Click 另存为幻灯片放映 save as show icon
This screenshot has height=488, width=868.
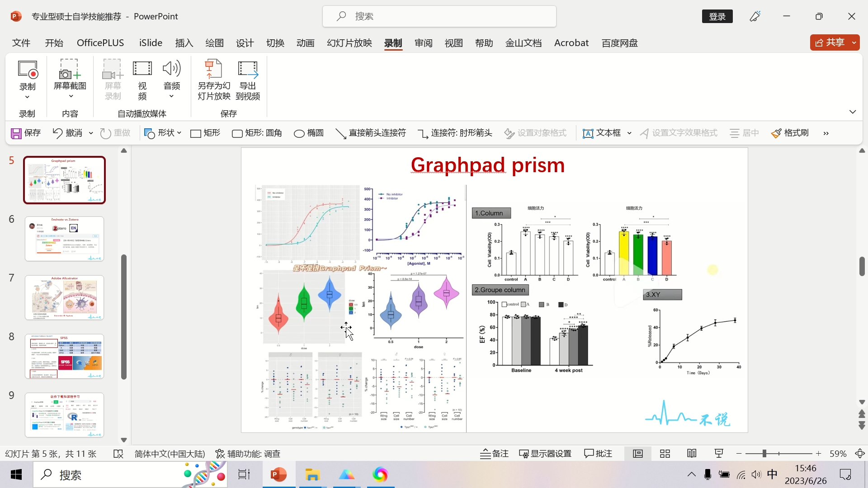pyautogui.click(x=214, y=69)
